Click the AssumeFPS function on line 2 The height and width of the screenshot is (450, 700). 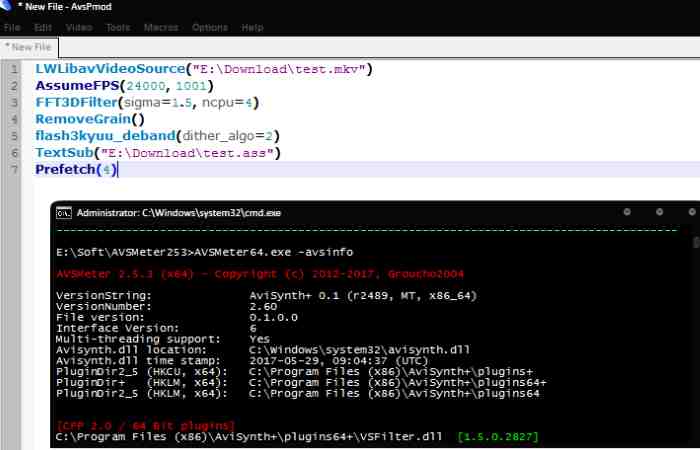(x=78, y=86)
